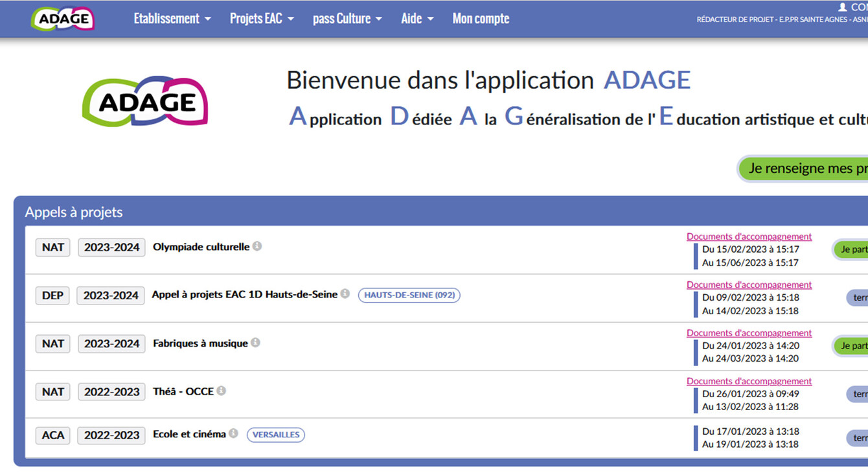Click the large ADAGE logo below header

click(x=145, y=101)
